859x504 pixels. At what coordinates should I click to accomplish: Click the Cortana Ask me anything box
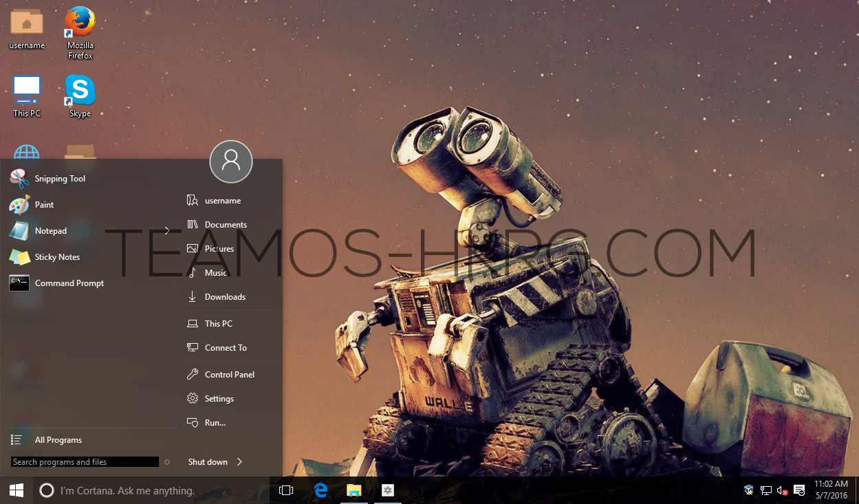[x=151, y=490]
